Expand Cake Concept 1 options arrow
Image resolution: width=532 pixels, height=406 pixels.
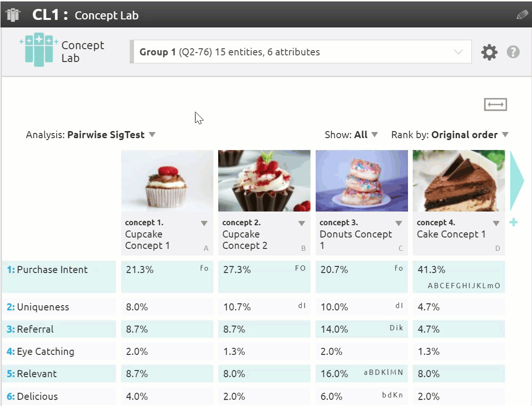(496, 223)
